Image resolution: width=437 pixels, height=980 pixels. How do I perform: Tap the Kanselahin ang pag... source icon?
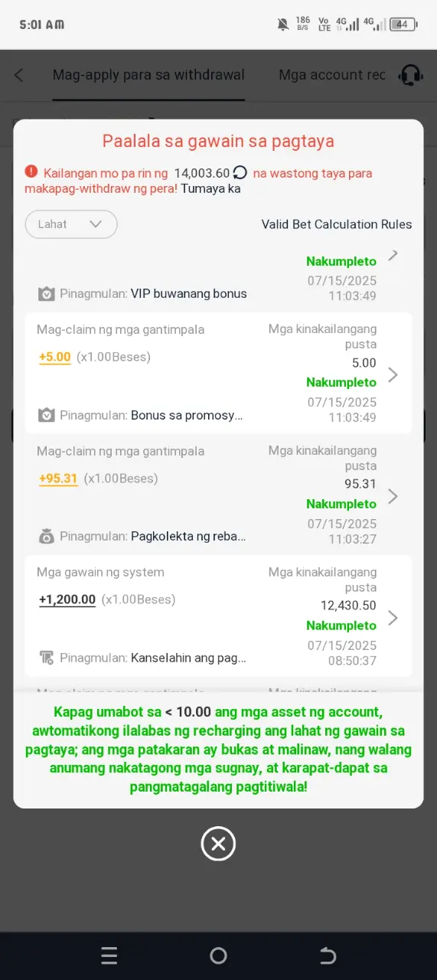pyautogui.click(x=47, y=658)
